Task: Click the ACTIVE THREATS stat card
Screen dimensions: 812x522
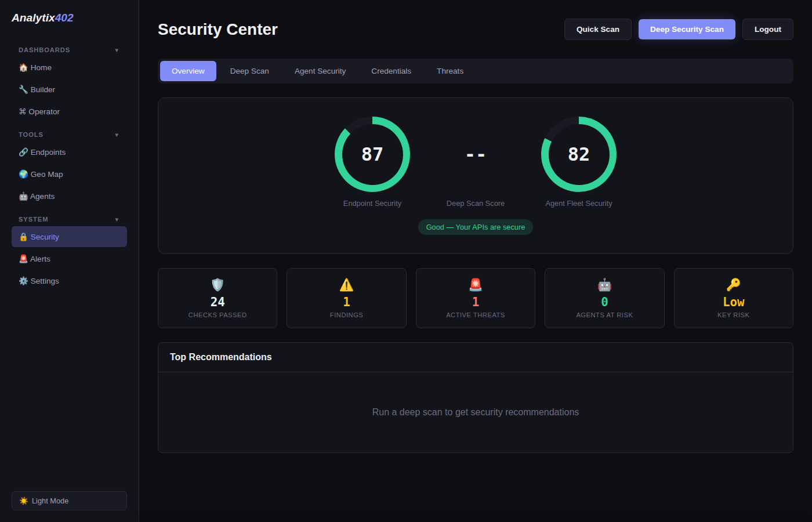Action: pyautogui.click(x=475, y=298)
